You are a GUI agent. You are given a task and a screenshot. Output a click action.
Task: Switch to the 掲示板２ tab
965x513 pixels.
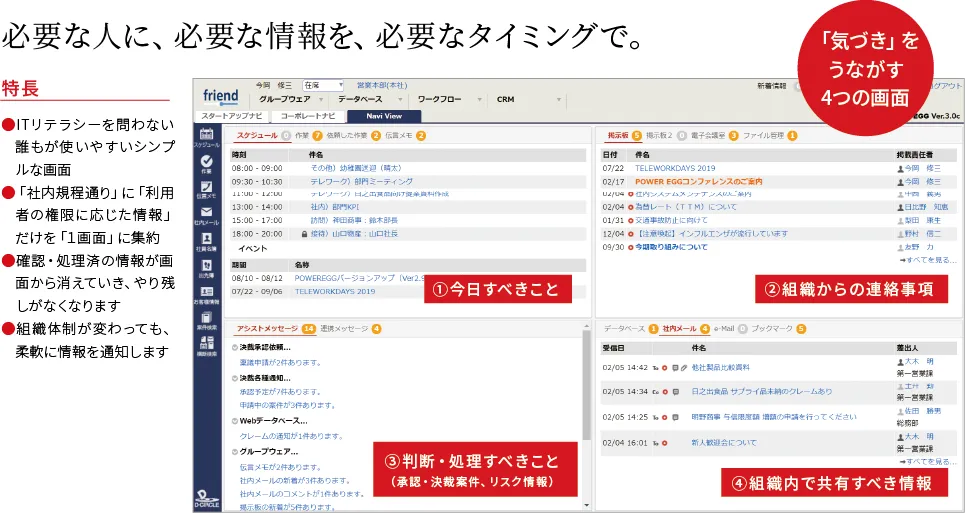point(659,135)
